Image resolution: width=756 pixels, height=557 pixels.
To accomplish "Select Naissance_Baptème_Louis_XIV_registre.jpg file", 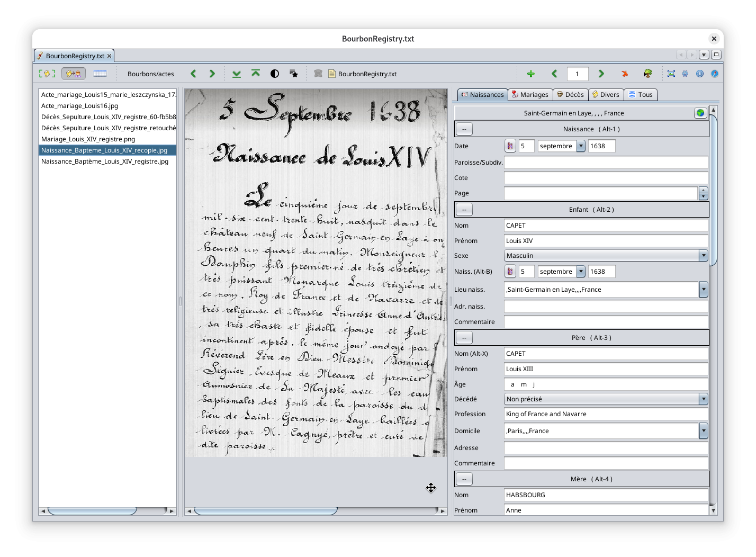I will [107, 161].
